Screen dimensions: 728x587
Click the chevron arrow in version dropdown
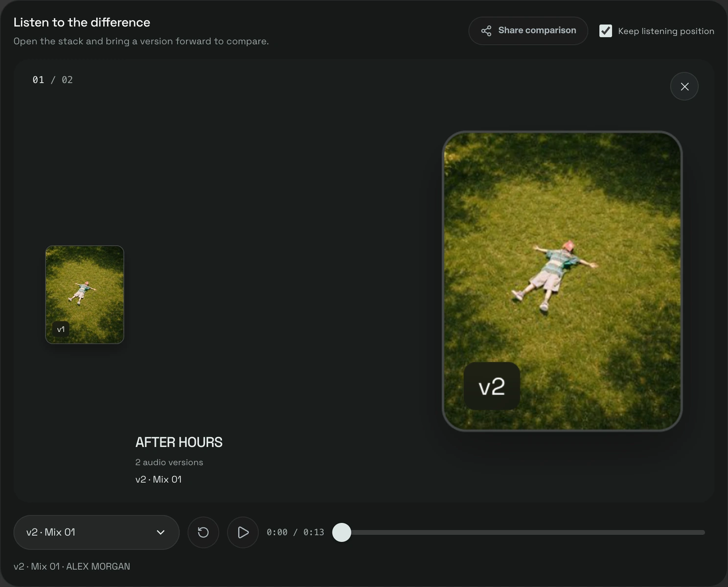click(x=160, y=532)
